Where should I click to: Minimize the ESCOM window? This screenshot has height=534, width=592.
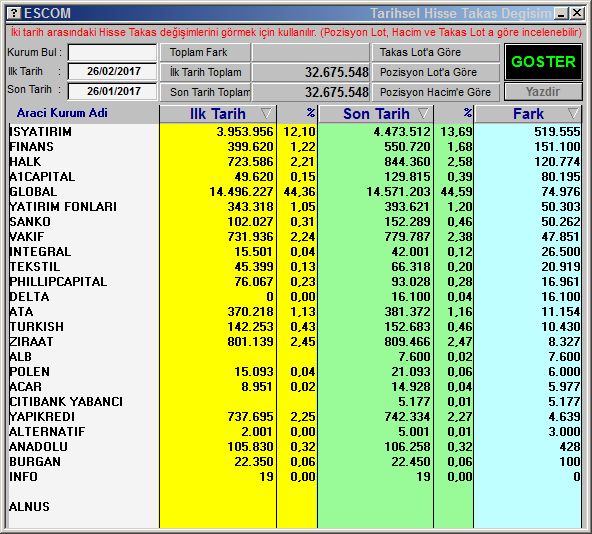[x=561, y=14]
